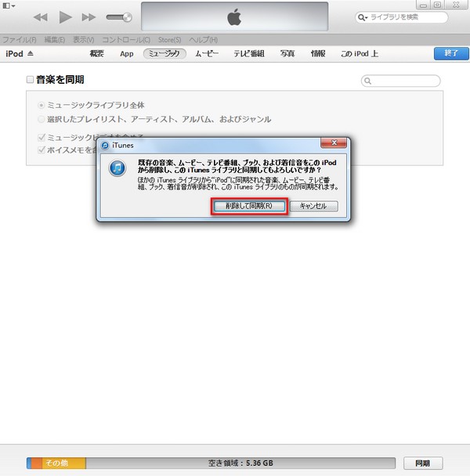This screenshot has height=476, width=470.
Task: Switch to the この iPod 上 tab
Action: point(360,54)
